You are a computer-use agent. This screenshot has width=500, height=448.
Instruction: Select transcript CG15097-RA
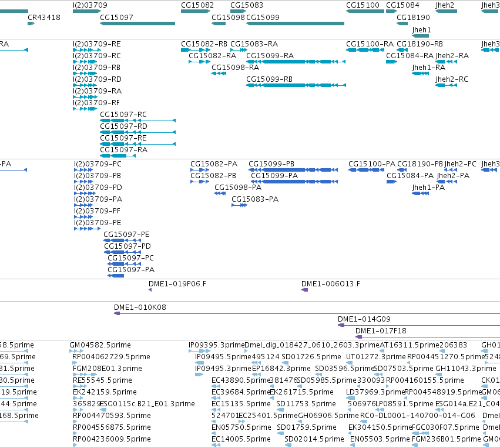click(x=118, y=156)
